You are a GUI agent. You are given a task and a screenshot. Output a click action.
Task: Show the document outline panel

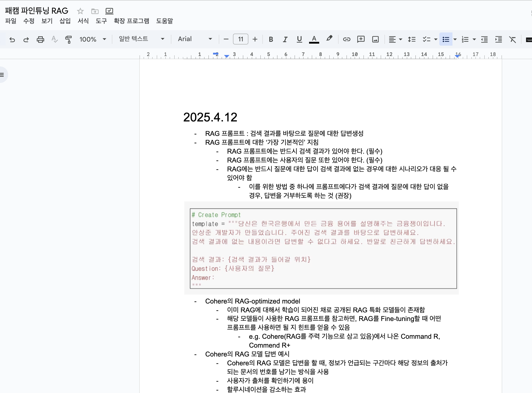2,75
